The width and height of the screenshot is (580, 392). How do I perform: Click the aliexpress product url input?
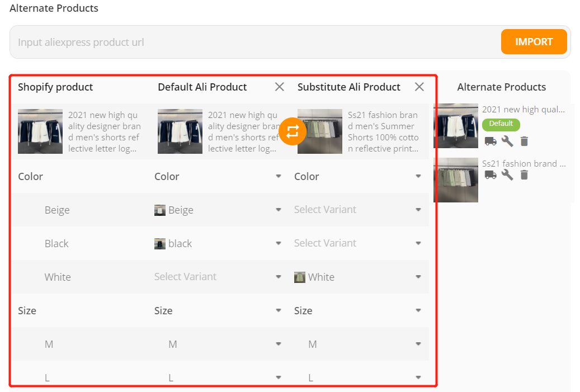pyautogui.click(x=255, y=42)
